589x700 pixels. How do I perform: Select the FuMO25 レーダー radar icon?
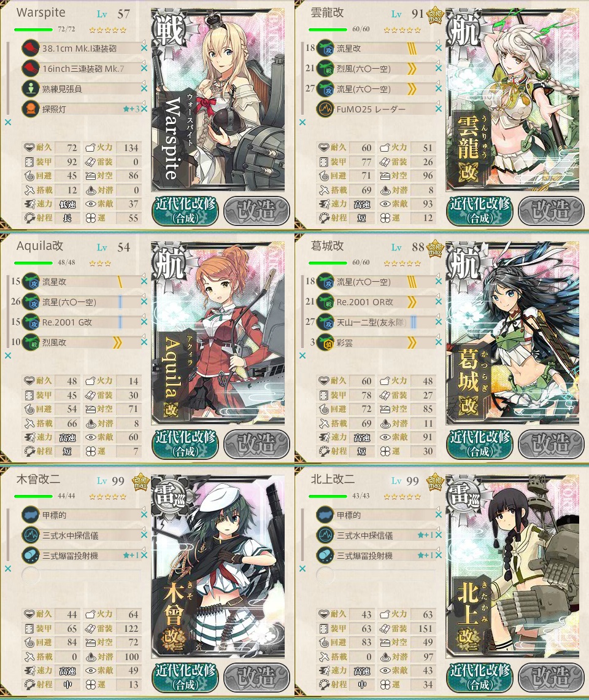325,109
